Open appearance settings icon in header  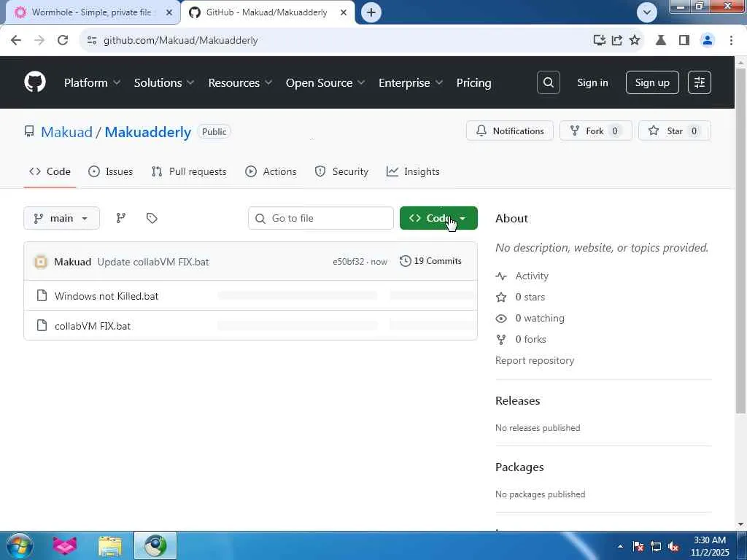click(700, 82)
